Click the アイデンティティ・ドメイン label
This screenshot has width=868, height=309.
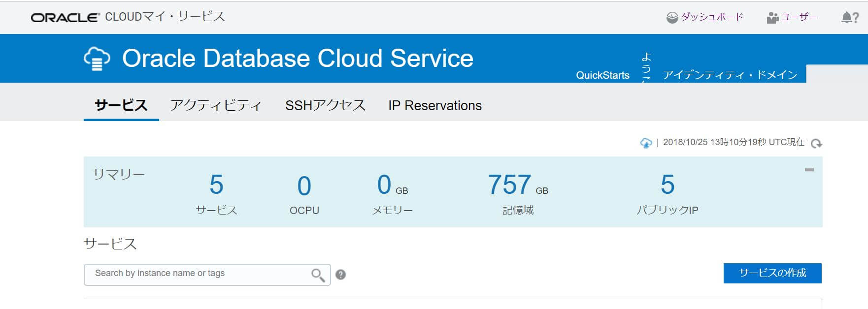(x=730, y=75)
